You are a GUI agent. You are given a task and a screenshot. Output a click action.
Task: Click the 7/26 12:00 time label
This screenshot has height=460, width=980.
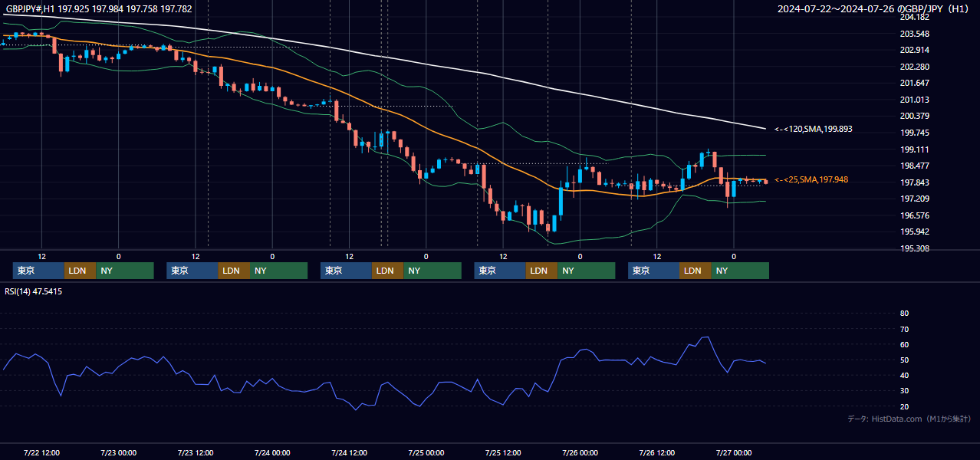(x=657, y=453)
